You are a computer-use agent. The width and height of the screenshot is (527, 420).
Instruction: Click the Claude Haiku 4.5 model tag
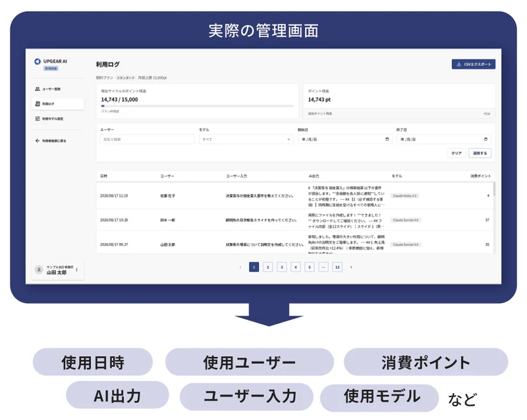pyautogui.click(x=404, y=196)
